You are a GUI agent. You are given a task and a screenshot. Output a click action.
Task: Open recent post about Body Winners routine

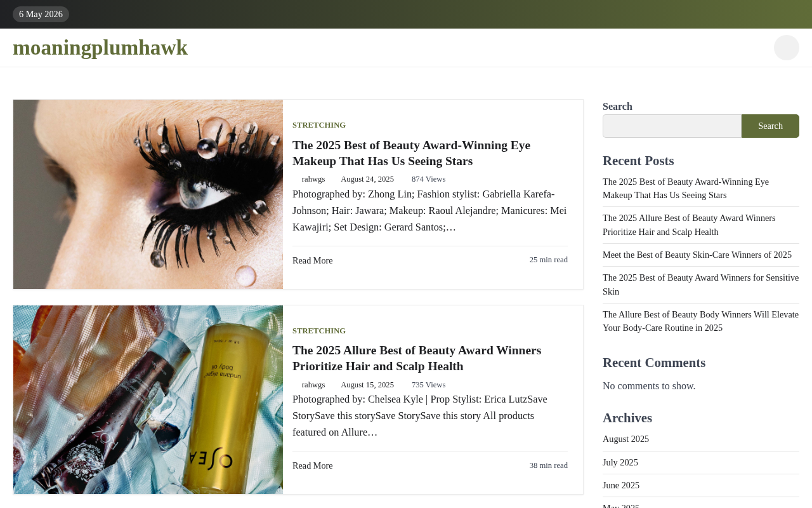tap(700, 321)
